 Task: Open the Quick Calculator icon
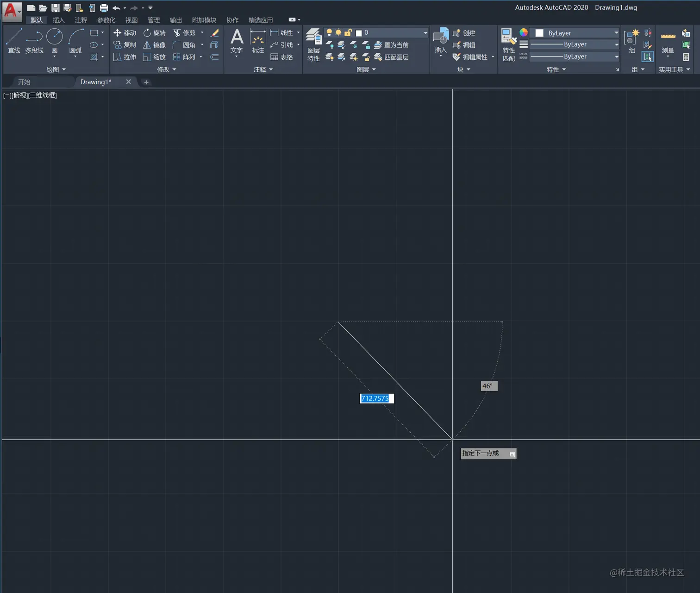686,57
